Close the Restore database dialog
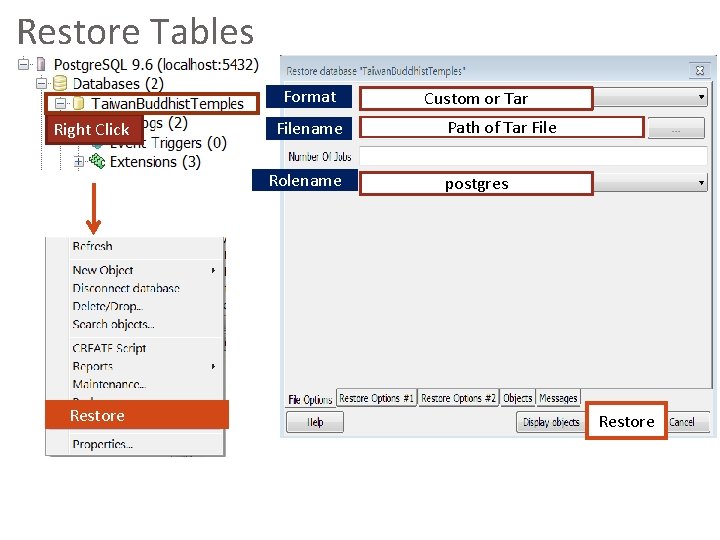Screen dimensions: 720x540 pyautogui.click(x=699, y=70)
